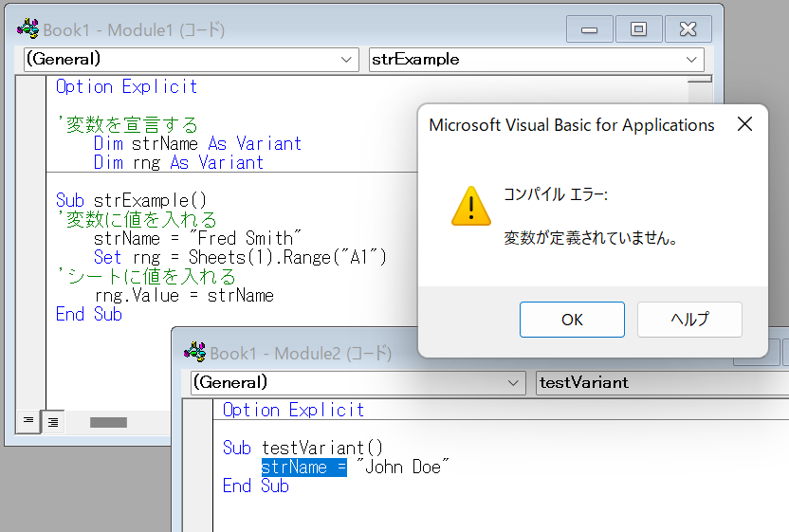This screenshot has height=532, width=789.
Task: Click the Dim rng As Variant line
Action: 178,162
